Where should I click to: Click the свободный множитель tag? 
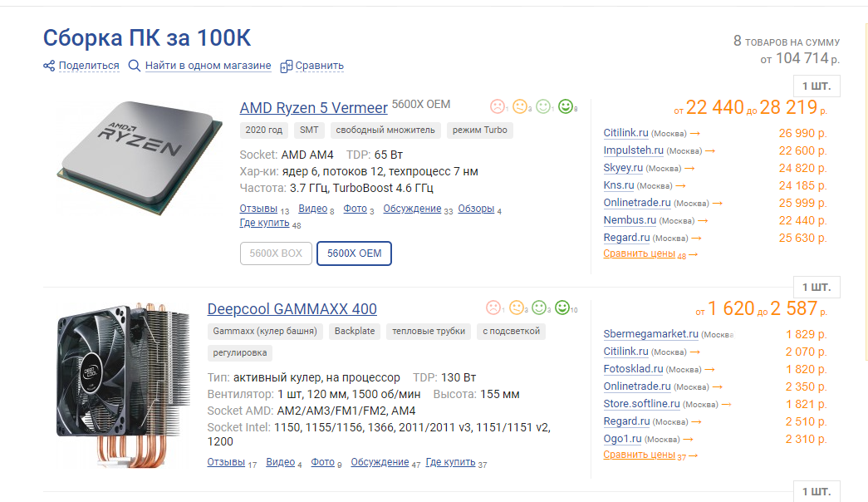point(385,130)
